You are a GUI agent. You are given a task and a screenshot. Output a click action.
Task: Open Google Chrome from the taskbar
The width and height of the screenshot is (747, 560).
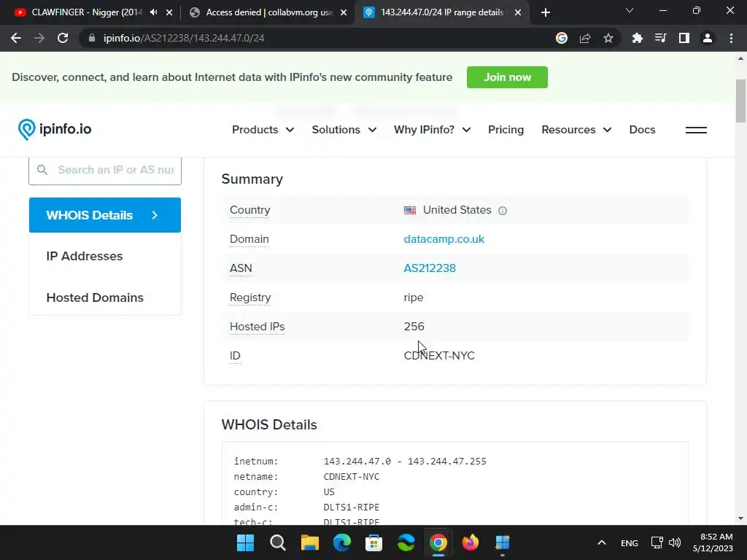click(438, 542)
